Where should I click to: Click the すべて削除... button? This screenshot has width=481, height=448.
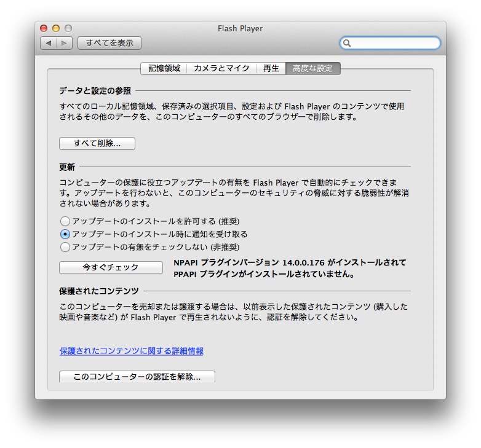[x=97, y=143]
